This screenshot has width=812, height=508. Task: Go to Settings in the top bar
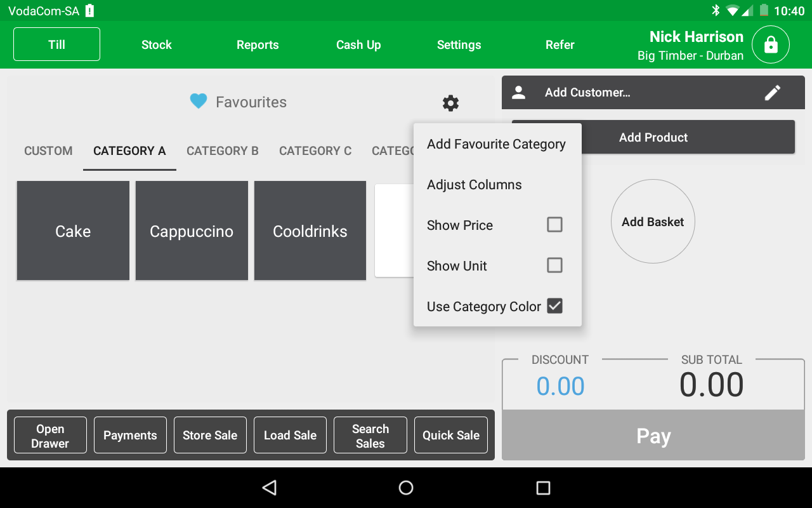click(x=459, y=44)
